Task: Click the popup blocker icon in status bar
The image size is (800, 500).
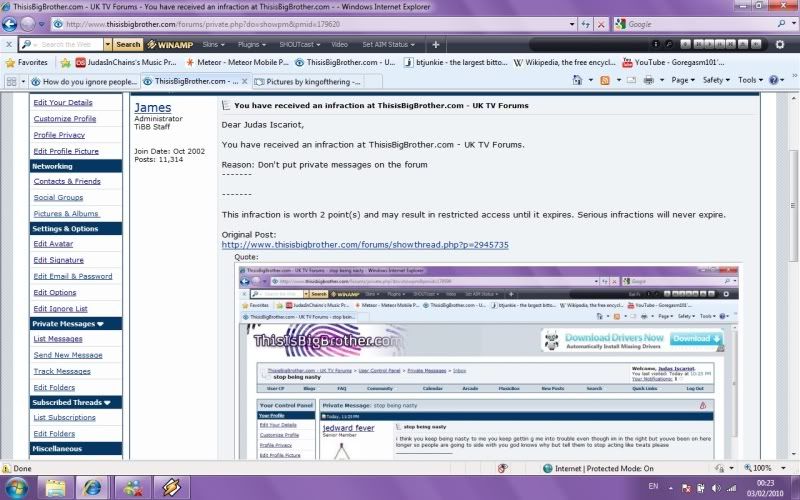Action: (503, 468)
